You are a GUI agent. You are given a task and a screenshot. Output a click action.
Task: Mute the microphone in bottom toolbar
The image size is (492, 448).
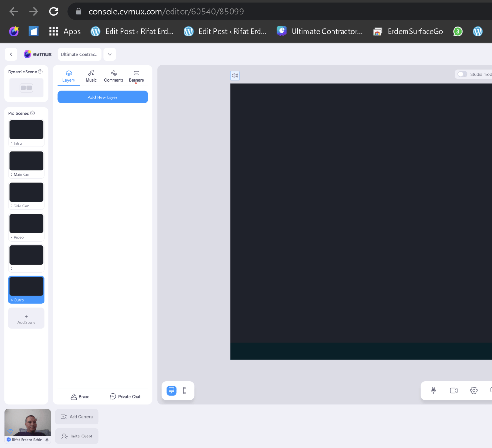click(434, 390)
